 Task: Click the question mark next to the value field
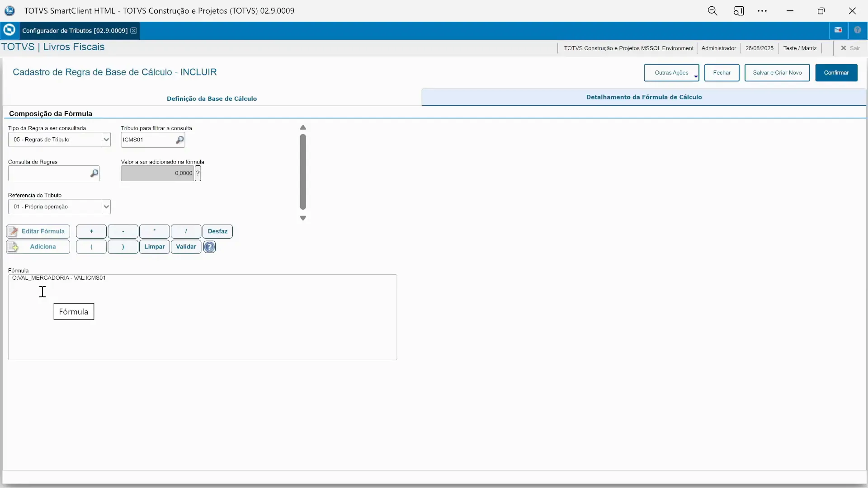(x=198, y=174)
